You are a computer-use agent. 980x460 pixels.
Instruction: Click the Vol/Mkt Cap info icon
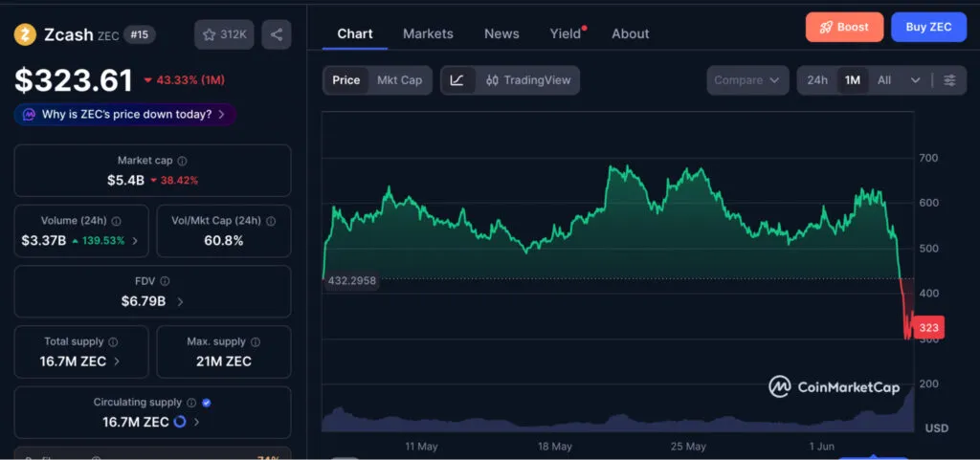[x=271, y=221]
